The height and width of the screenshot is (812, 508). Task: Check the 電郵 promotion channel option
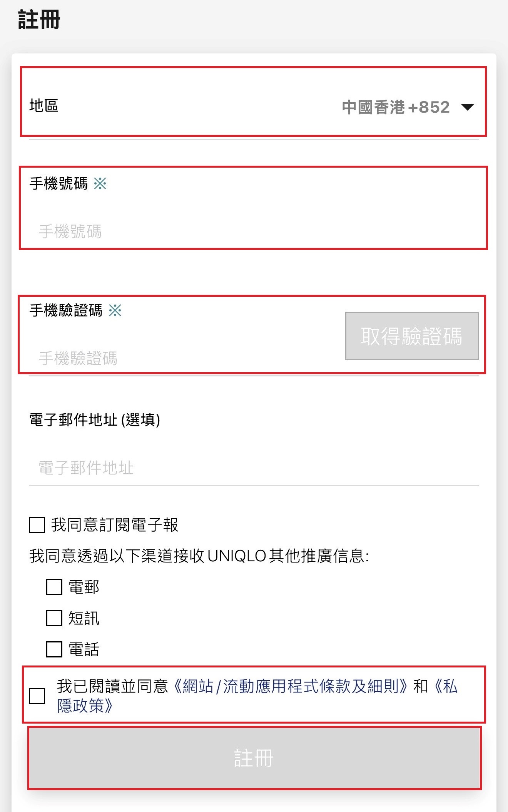click(53, 587)
